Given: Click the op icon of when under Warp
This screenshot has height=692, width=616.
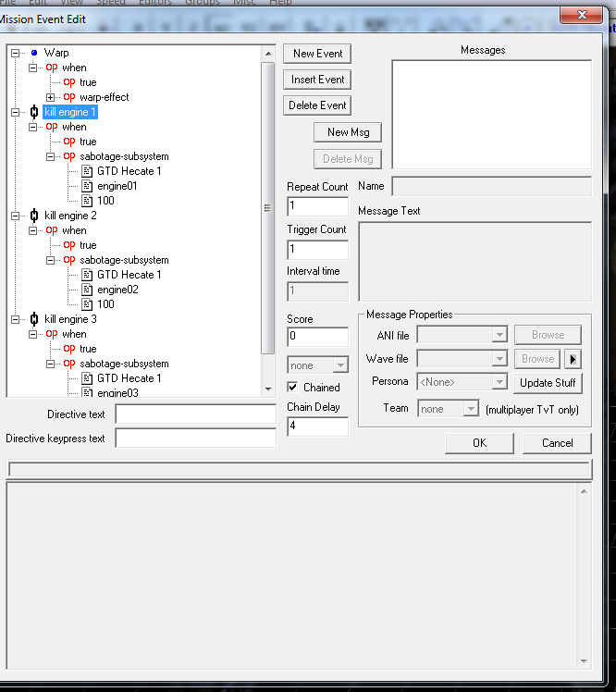Looking at the screenshot, I should coord(52,68).
